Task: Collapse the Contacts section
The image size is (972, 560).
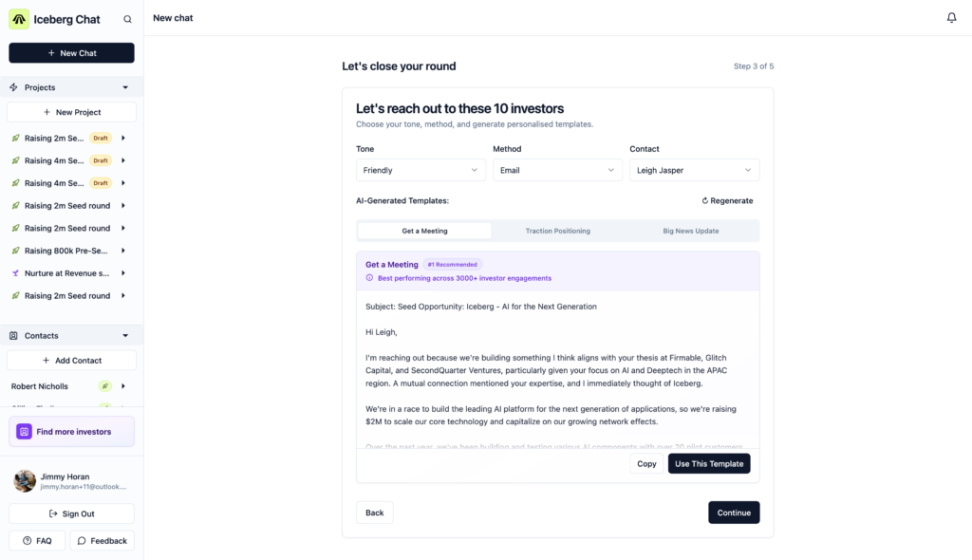Action: [x=125, y=336]
